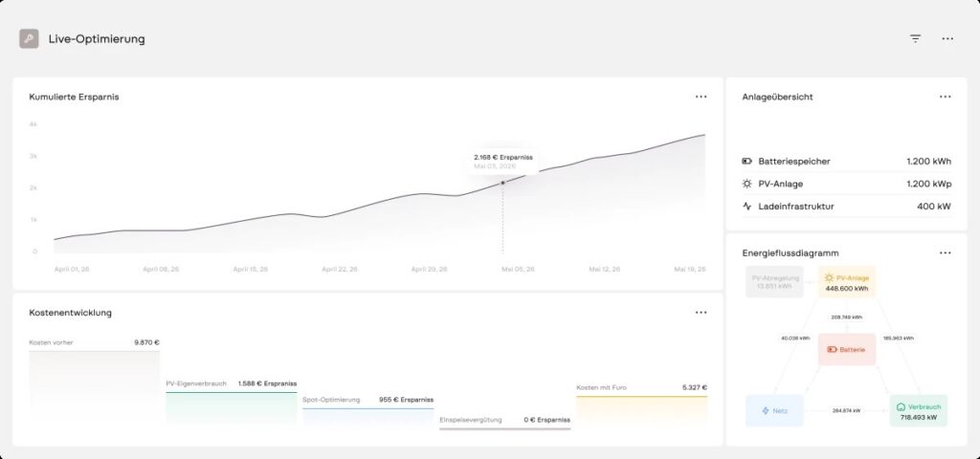Click the Live-Optimierung title
980x459 pixels.
[x=97, y=38]
